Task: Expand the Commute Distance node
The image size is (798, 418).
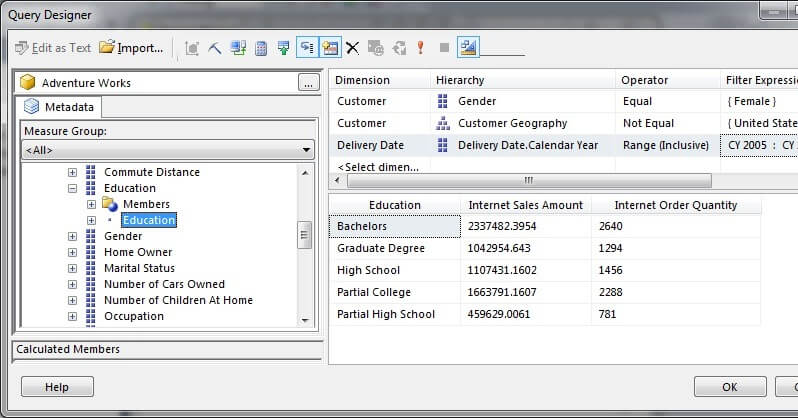Action: [x=72, y=173]
